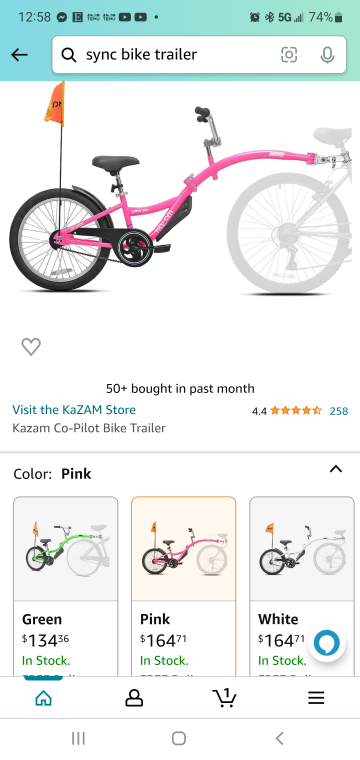The height and width of the screenshot is (760, 360).
Task: Toggle the heart wishlist icon
Action: click(31, 346)
